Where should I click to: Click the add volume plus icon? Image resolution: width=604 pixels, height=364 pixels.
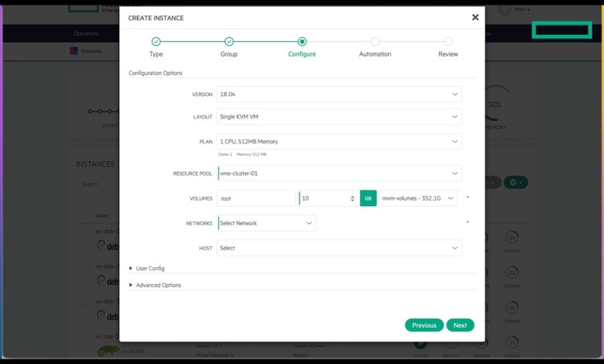468,197
